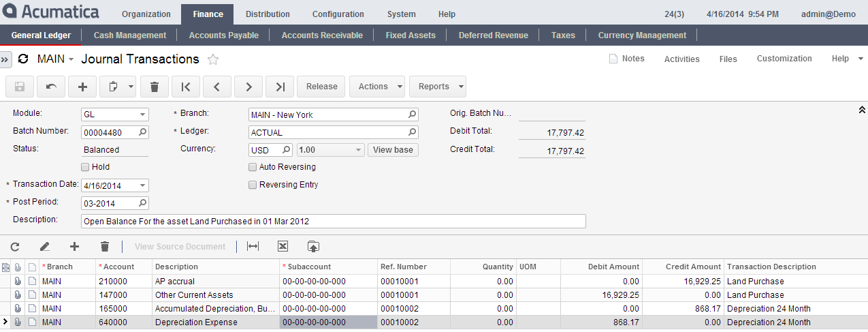Open the Distribution menu

(268, 14)
